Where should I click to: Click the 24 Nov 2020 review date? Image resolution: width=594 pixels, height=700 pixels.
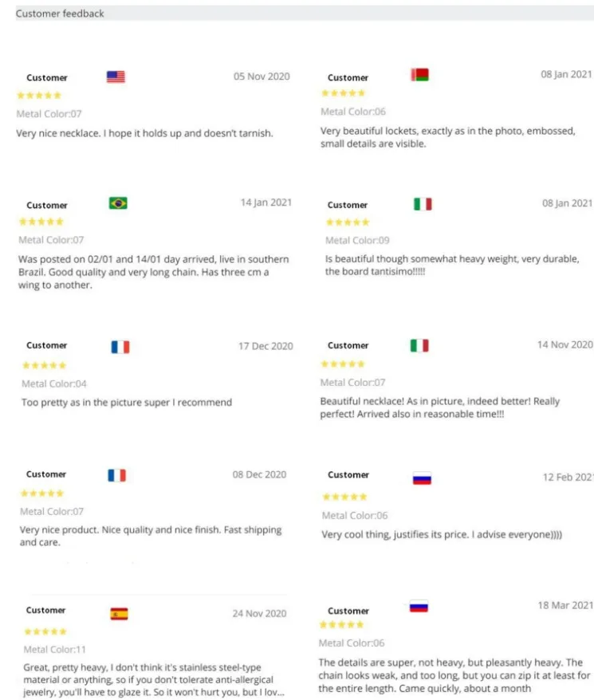tap(259, 614)
